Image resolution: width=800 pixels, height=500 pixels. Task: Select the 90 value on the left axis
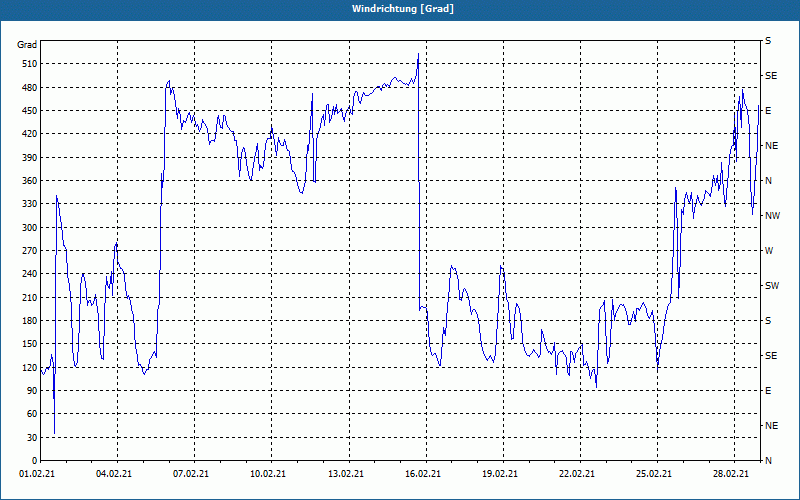click(x=32, y=390)
